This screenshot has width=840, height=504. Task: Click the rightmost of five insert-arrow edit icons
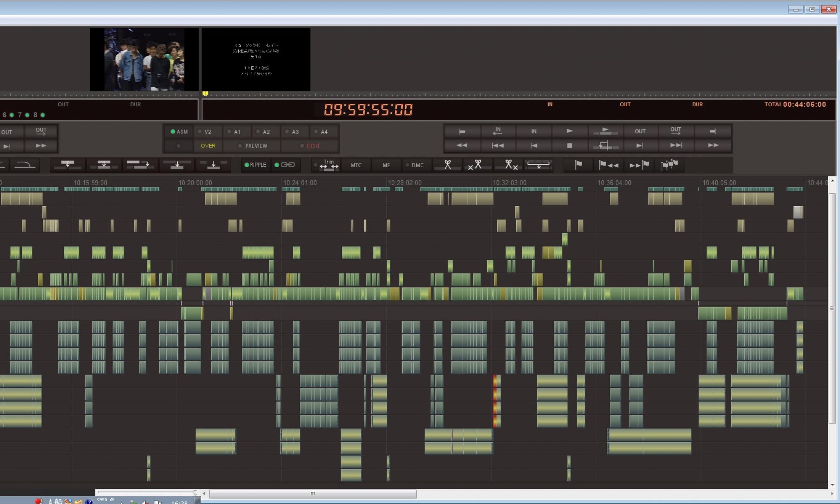(213, 165)
